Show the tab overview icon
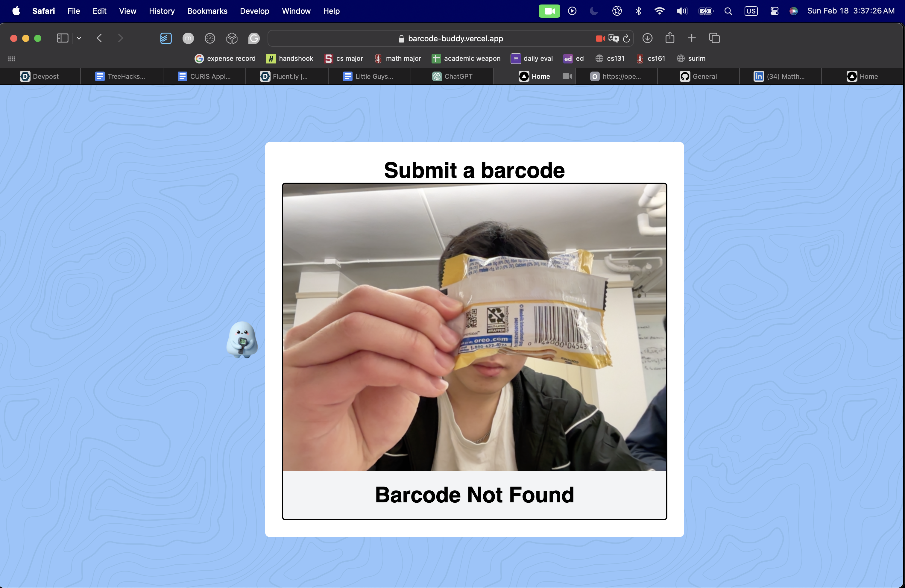 (714, 38)
